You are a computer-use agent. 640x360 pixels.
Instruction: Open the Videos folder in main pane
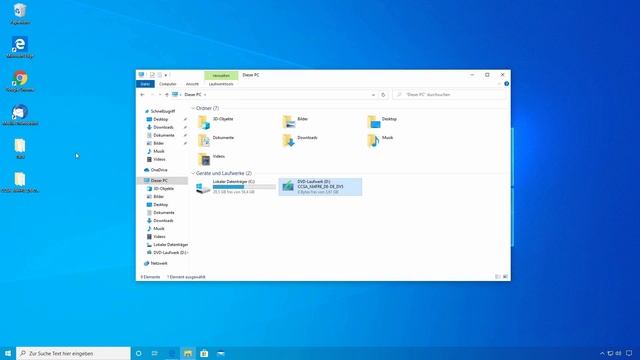pyautogui.click(x=204, y=159)
